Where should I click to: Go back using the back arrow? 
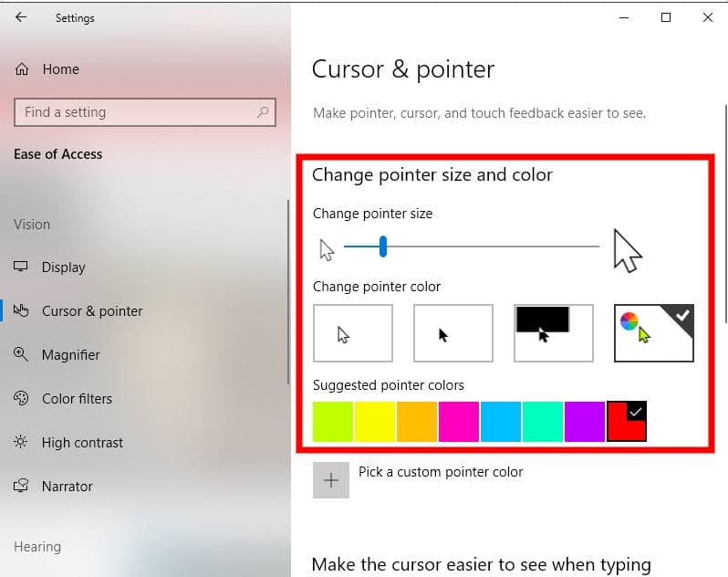coord(21,17)
